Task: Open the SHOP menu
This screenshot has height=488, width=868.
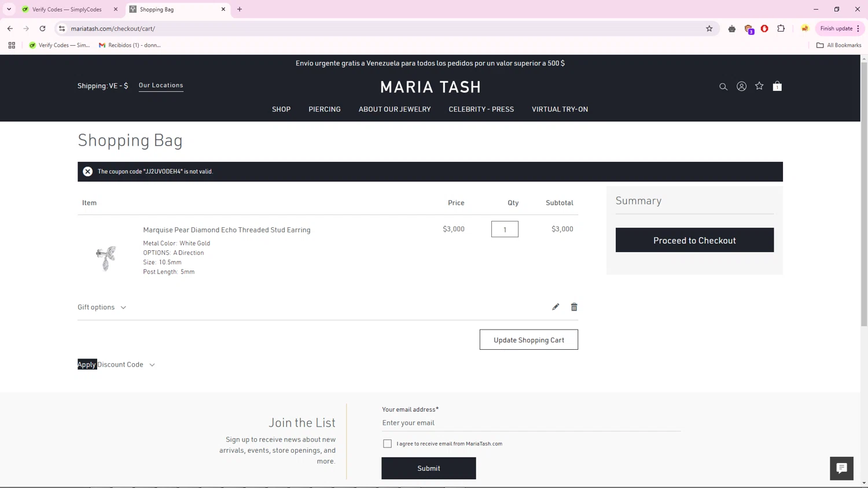Action: pyautogui.click(x=281, y=109)
